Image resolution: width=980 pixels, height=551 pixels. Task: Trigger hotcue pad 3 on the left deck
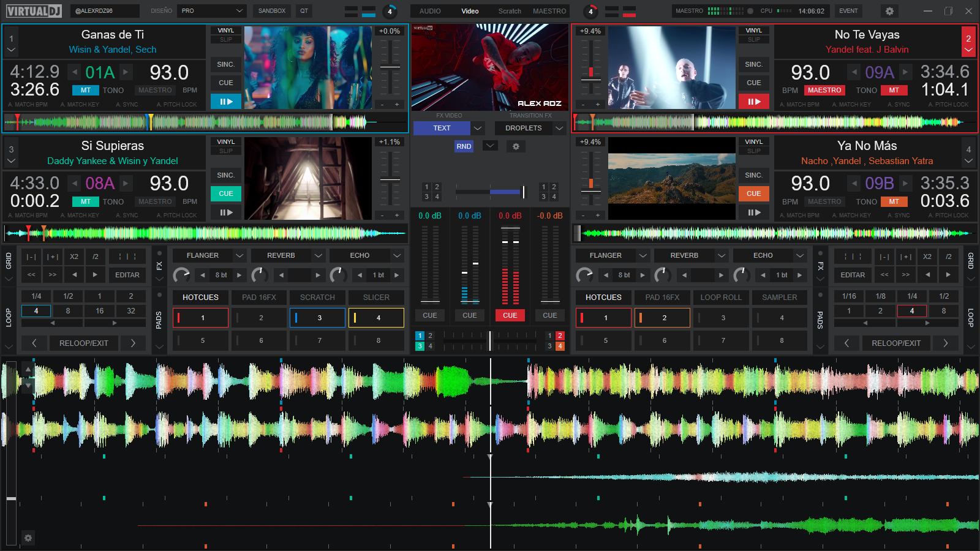coord(318,318)
